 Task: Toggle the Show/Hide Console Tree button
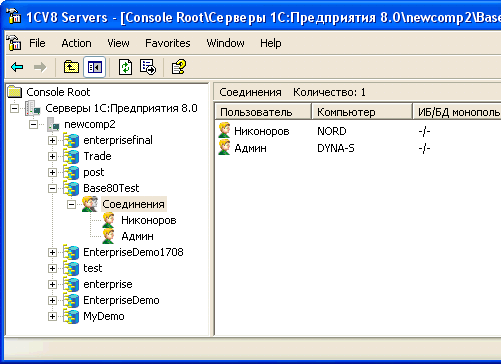(x=95, y=67)
